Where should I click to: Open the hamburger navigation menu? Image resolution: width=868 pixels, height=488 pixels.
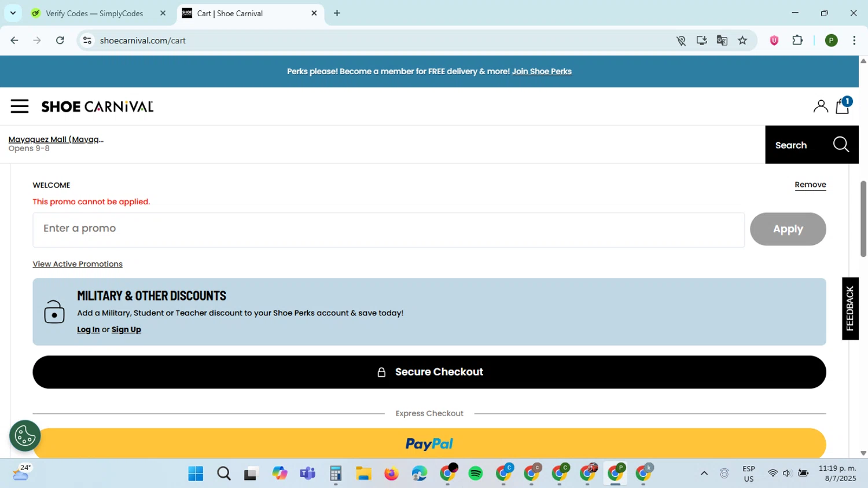click(20, 106)
